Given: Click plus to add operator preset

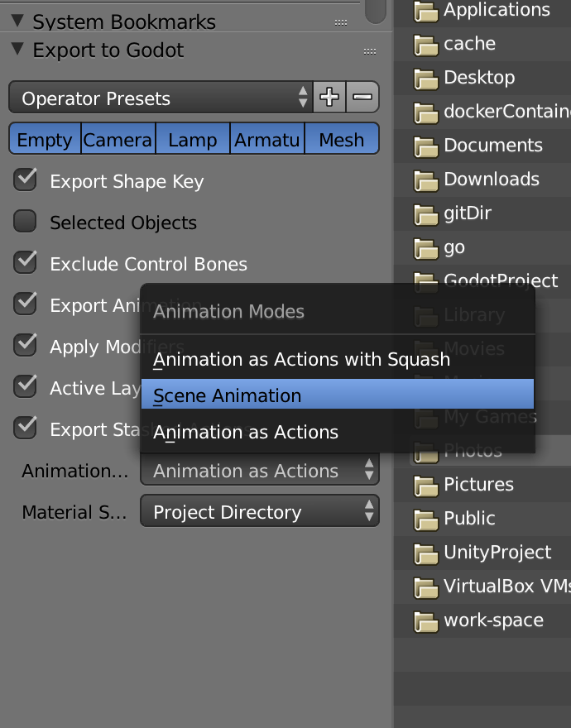Looking at the screenshot, I should point(329,98).
